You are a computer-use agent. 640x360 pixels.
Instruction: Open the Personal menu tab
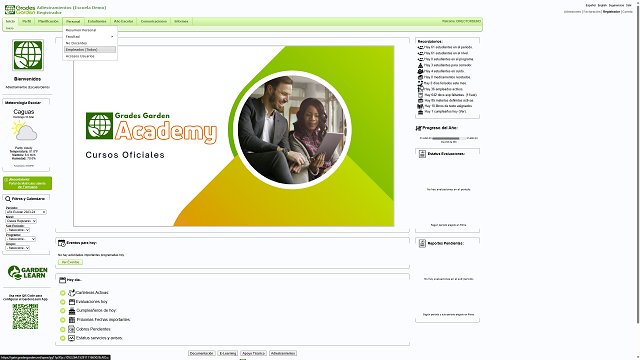73,21
